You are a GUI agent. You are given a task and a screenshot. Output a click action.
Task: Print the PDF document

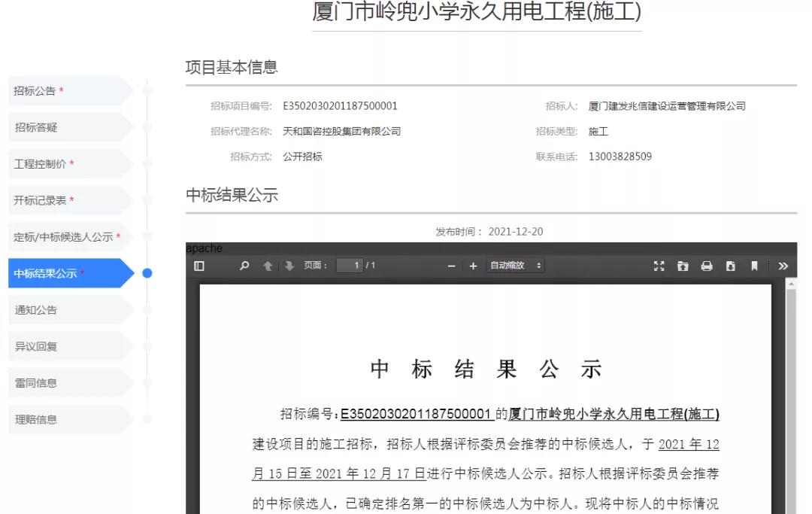coord(707,266)
